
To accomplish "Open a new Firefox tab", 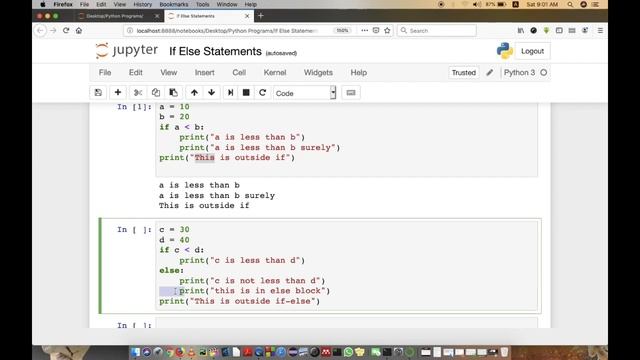I will [261, 16].
